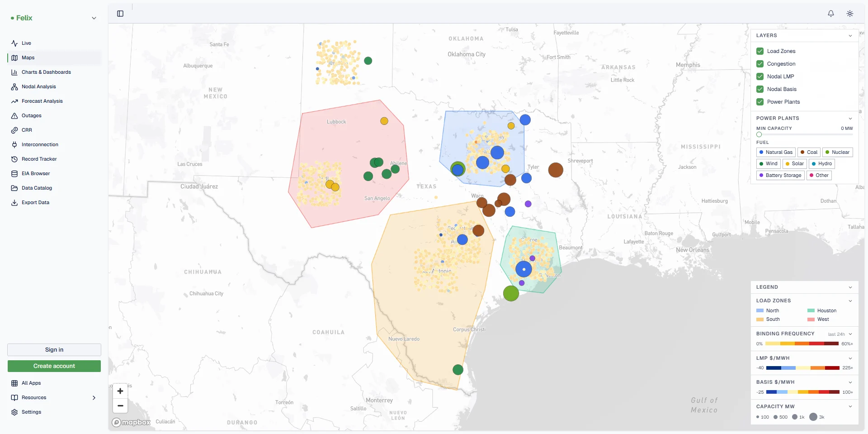
Task: Open the notifications bell
Action: click(x=831, y=14)
